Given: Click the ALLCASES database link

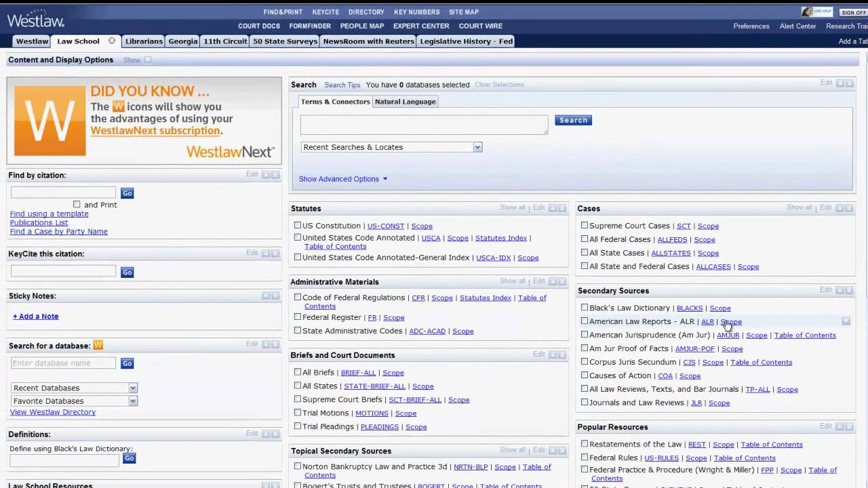Looking at the screenshot, I should tap(713, 266).
